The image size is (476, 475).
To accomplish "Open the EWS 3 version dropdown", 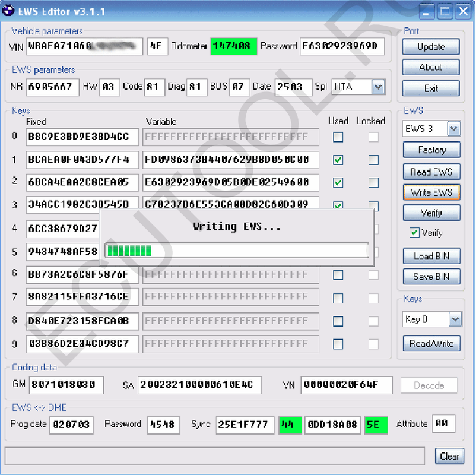I will (x=453, y=128).
